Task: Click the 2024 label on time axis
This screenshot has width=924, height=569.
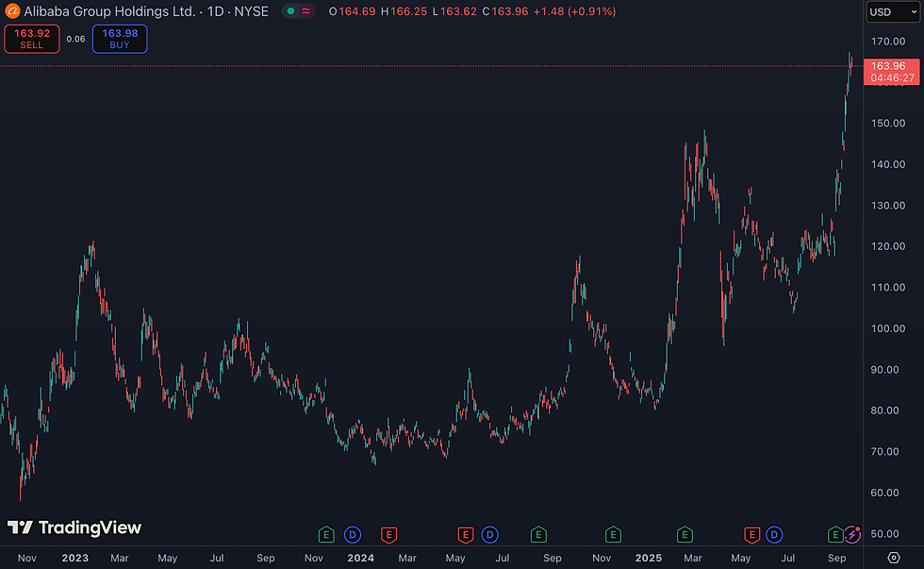Action: (360, 558)
